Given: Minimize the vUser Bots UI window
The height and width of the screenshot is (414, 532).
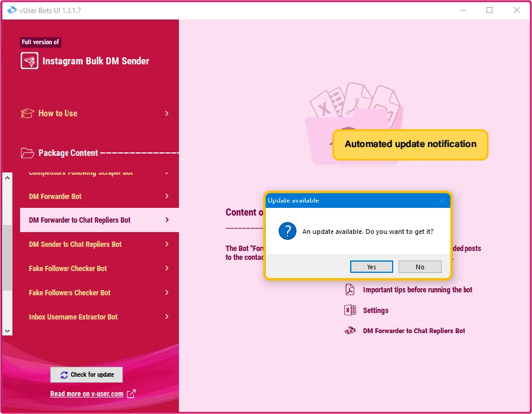Looking at the screenshot, I should point(463,10).
